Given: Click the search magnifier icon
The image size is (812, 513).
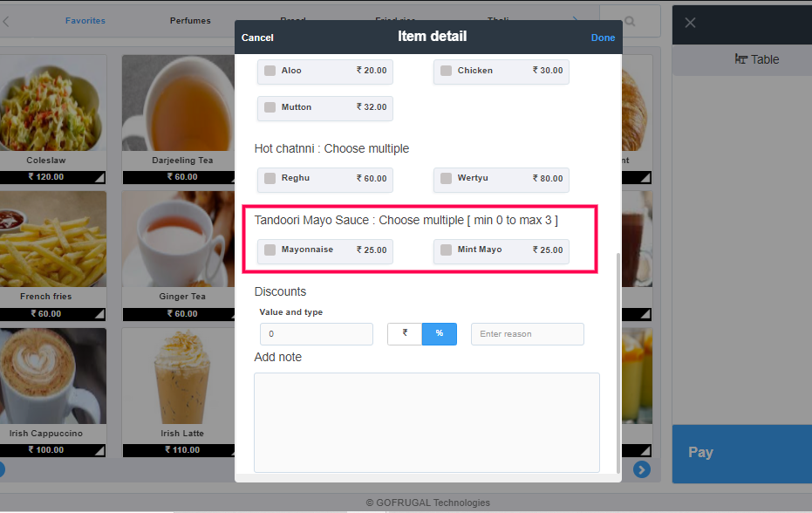Looking at the screenshot, I should click(630, 21).
